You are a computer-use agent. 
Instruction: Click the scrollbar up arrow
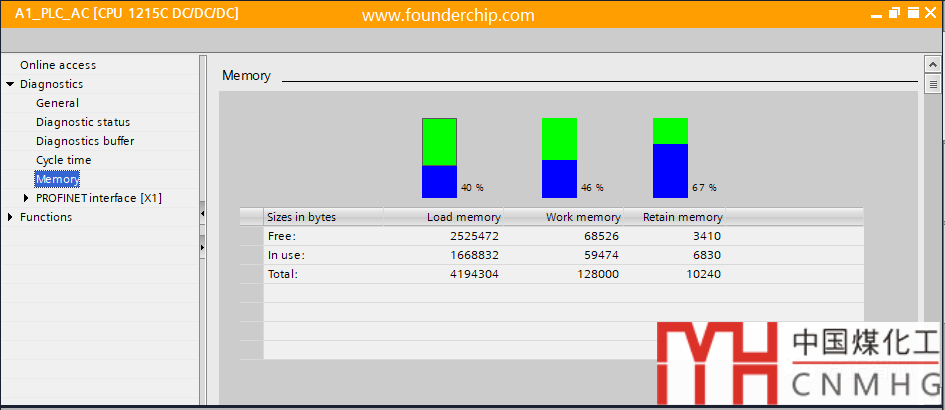(933, 65)
